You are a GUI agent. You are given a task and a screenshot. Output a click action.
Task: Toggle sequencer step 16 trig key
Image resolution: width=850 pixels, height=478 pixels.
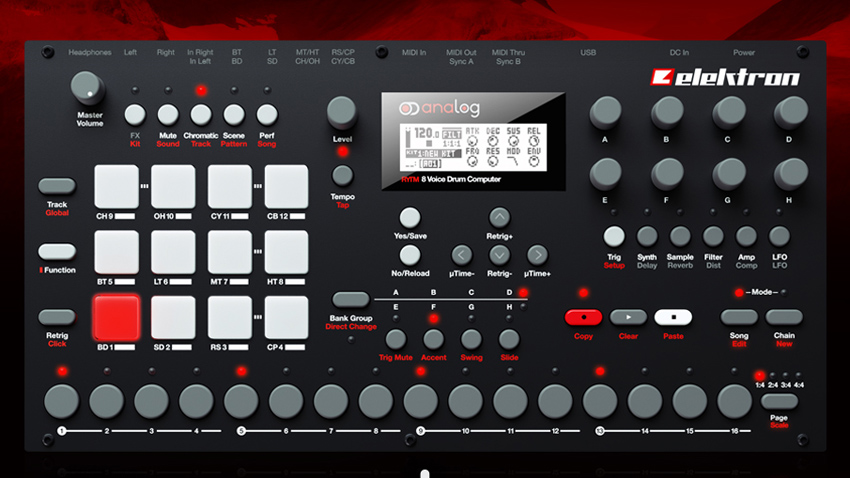pos(735,401)
